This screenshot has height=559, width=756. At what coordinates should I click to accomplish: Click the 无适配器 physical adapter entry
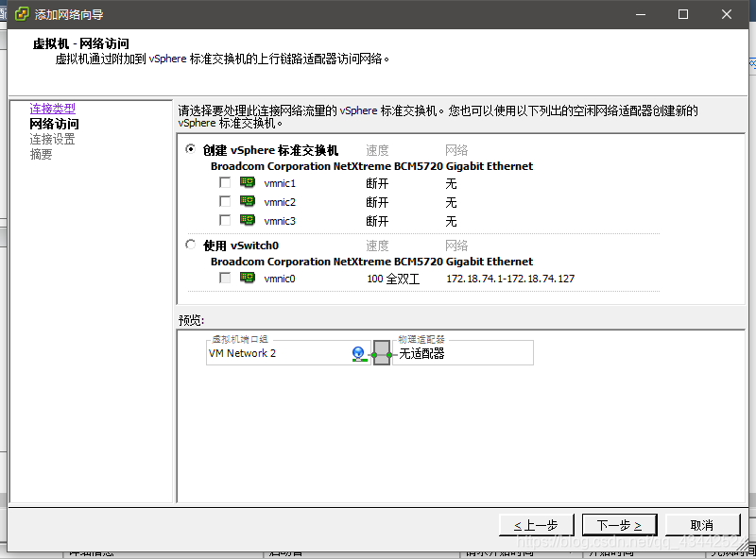421,354
